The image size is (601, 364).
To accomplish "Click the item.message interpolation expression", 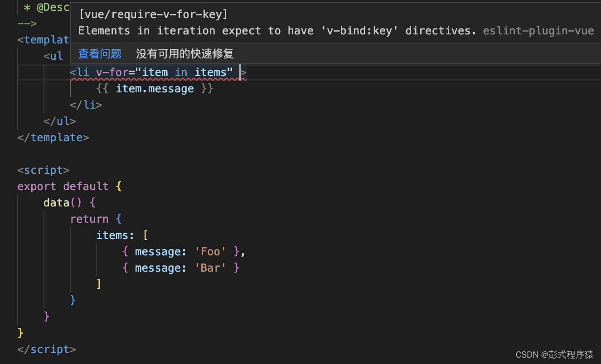I will click(155, 89).
